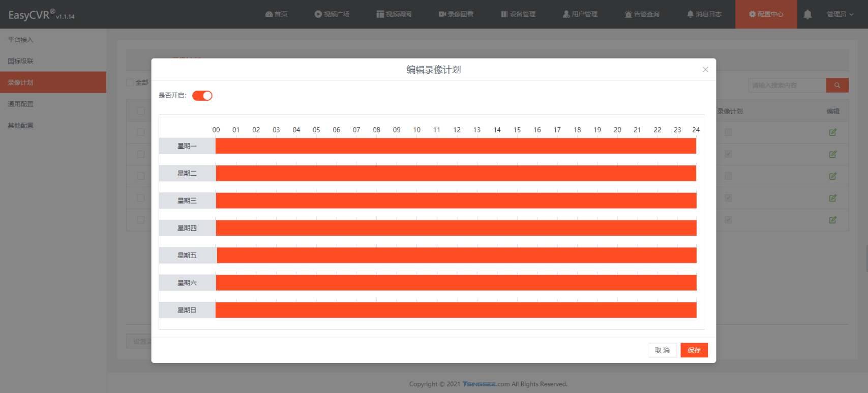868x393 pixels.
Task: Tick the second row's 录像计划 checkbox
Action: [x=728, y=154]
